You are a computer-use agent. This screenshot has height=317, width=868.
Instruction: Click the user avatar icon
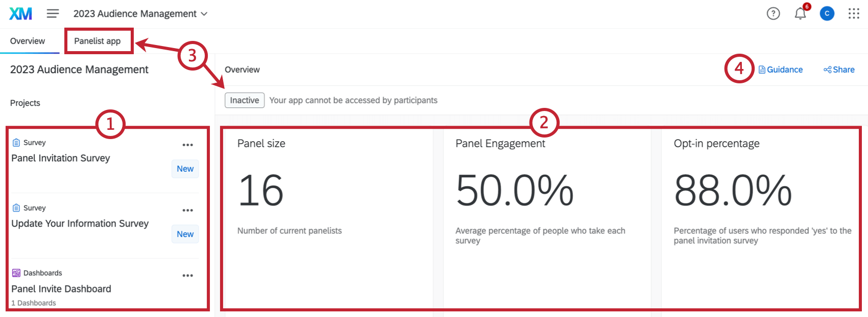(x=827, y=14)
